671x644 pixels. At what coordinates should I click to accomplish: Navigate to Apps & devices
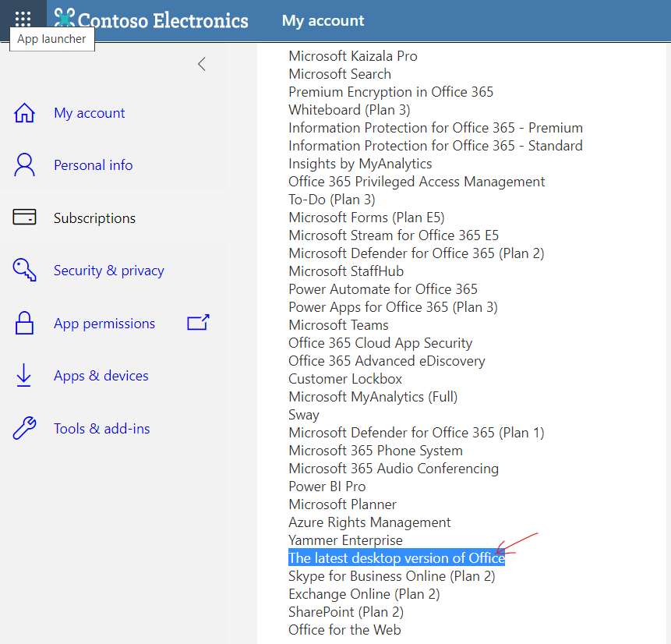pyautogui.click(x=101, y=376)
